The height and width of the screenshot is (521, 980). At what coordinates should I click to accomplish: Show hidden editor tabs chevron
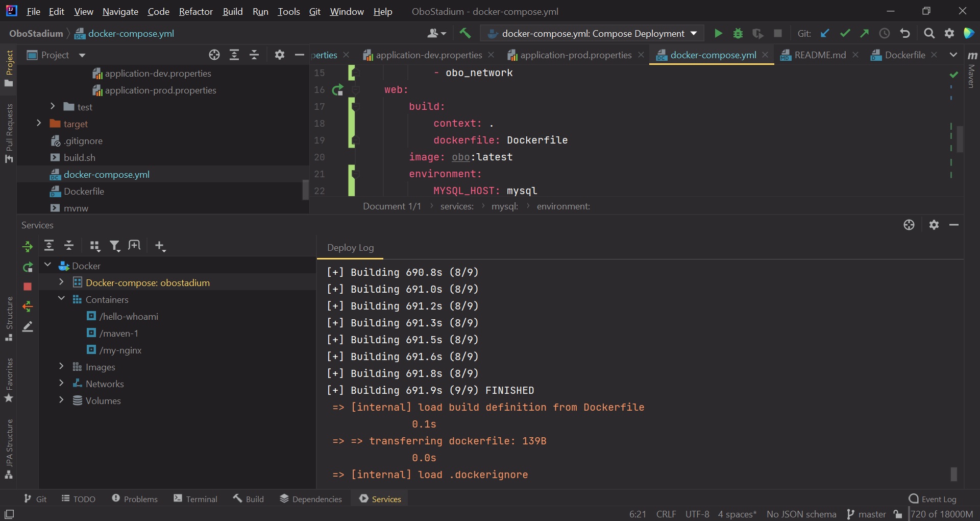(953, 55)
